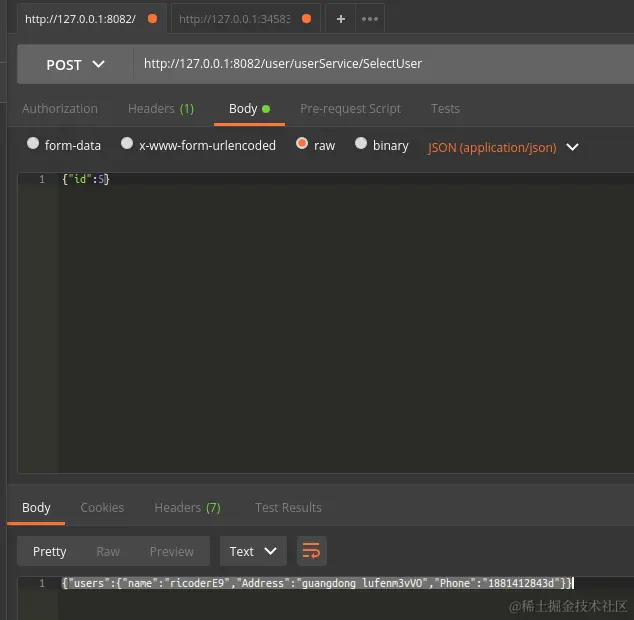
Task: Open request Body tab
Action: click(x=249, y=109)
